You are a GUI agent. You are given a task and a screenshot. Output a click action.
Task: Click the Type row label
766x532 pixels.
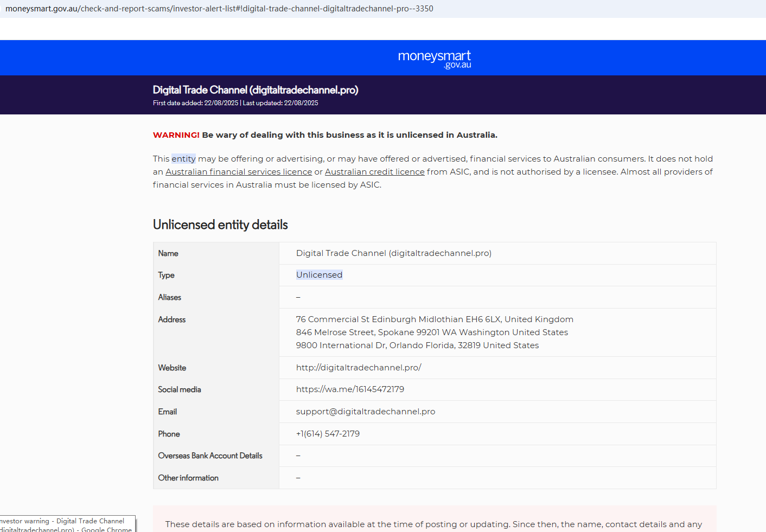click(x=166, y=275)
